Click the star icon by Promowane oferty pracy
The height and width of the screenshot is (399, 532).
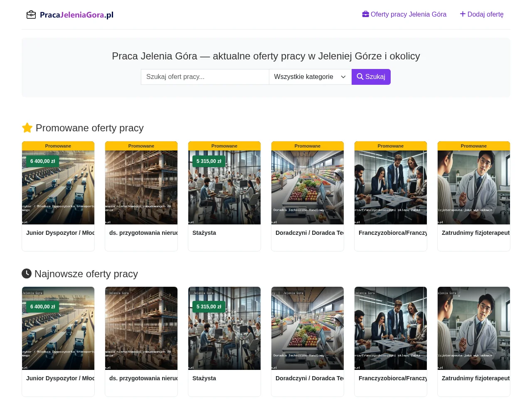pos(27,128)
